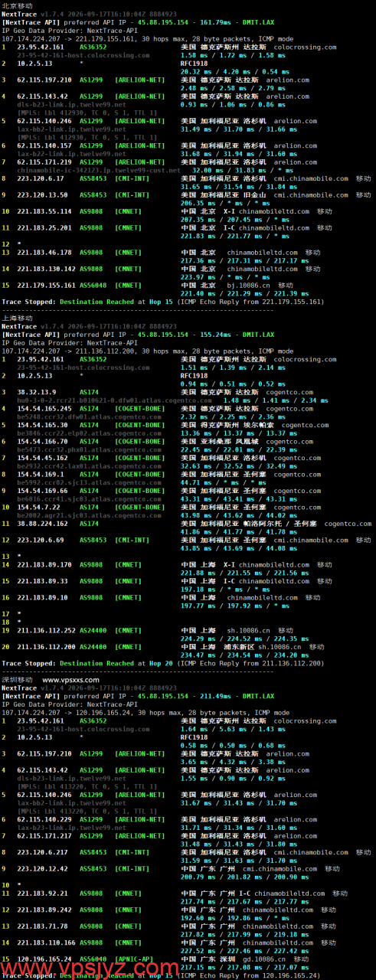This screenshot has width=376, height=980.
Task: Click hop IP '221.183.25.201'
Action: tap(44, 228)
